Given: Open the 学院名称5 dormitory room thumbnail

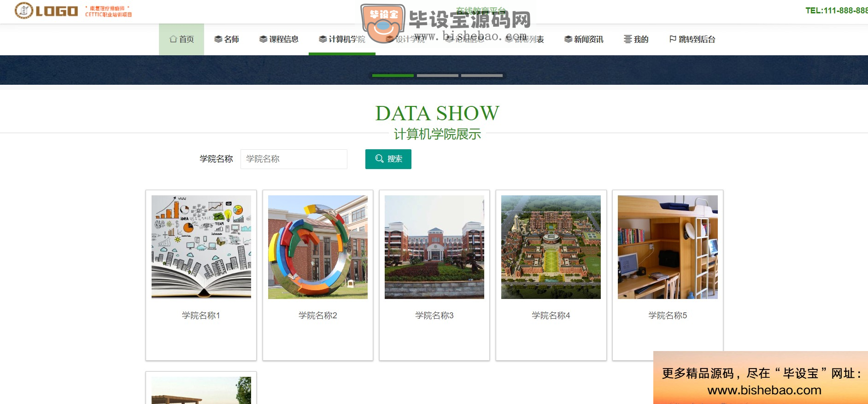Looking at the screenshot, I should tap(668, 247).
